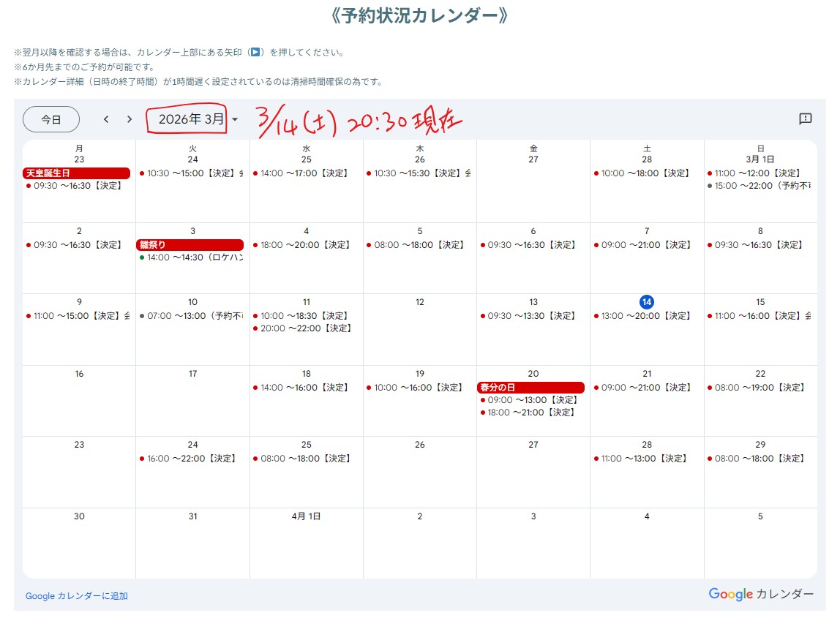This screenshot has height=621, width=840.
Task: Open the 07:00～13:00 event on the 10th
Action: point(191,316)
